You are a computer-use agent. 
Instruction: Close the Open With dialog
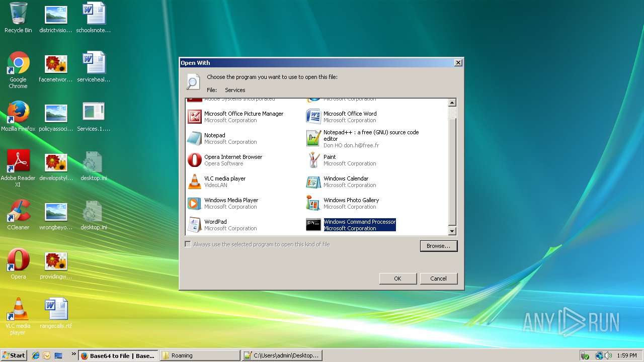point(458,63)
